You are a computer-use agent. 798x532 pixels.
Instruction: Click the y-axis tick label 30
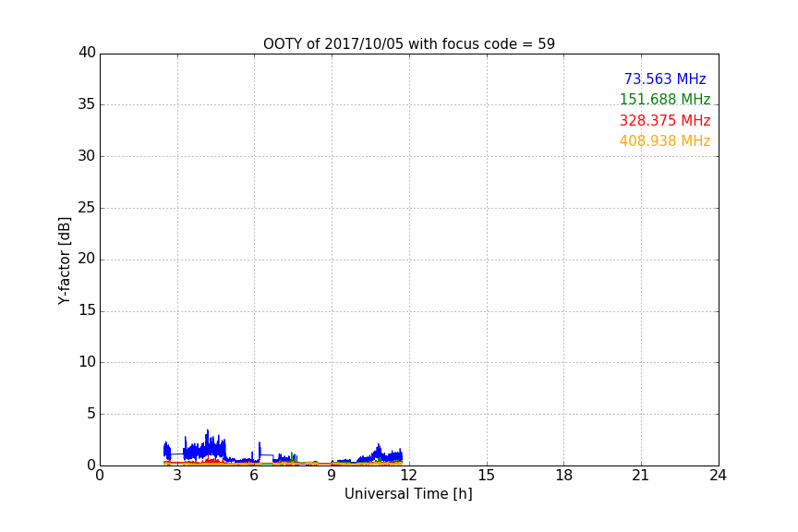pos(87,156)
